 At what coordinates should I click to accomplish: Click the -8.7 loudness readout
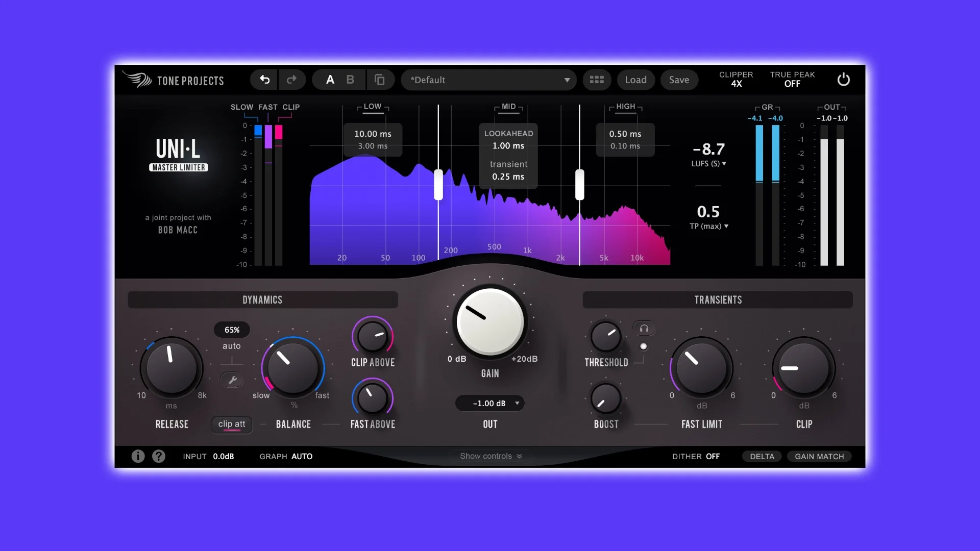(708, 149)
